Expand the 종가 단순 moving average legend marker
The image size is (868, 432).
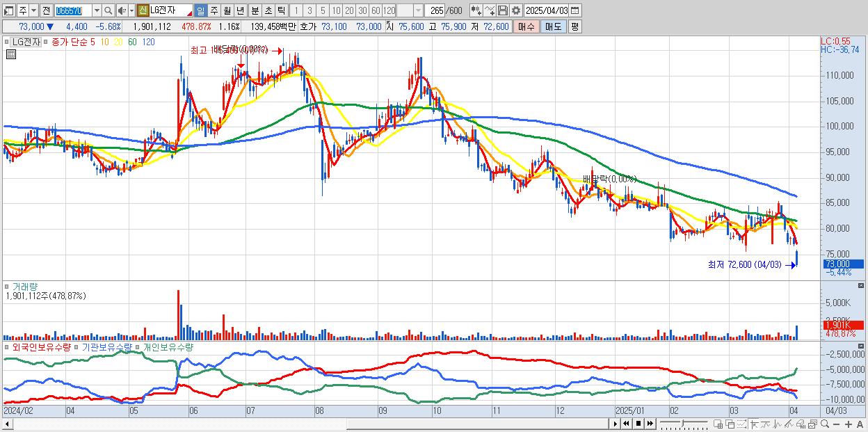pyautogui.click(x=47, y=42)
